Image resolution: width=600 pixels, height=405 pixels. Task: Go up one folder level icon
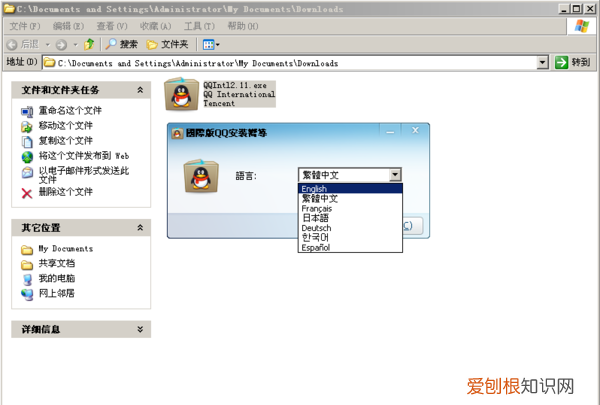[x=89, y=44]
